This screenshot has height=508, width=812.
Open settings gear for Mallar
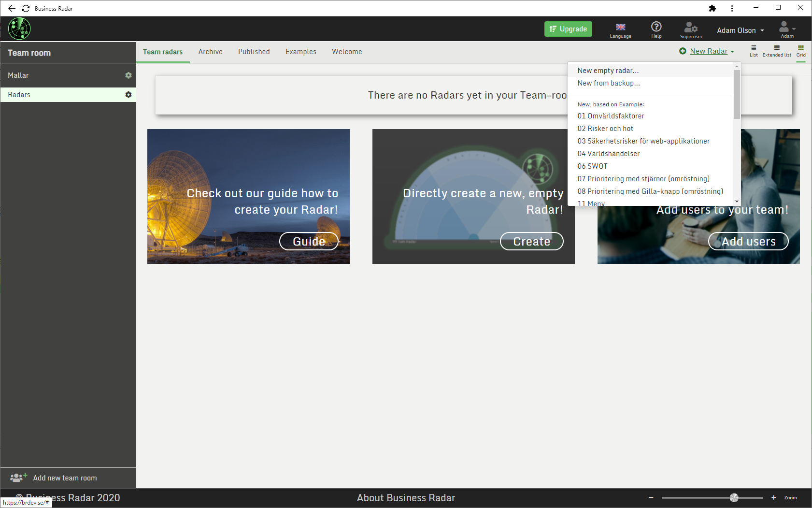point(128,75)
